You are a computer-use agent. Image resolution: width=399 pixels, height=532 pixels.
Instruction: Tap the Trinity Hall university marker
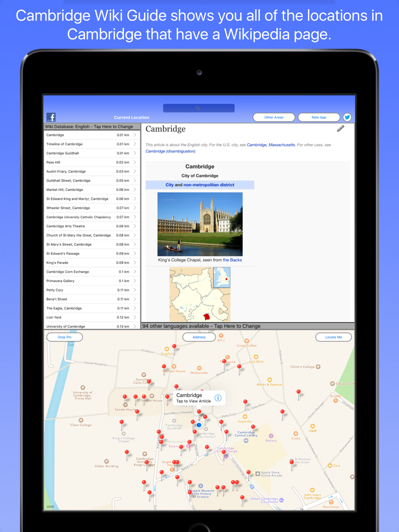(x=83, y=388)
